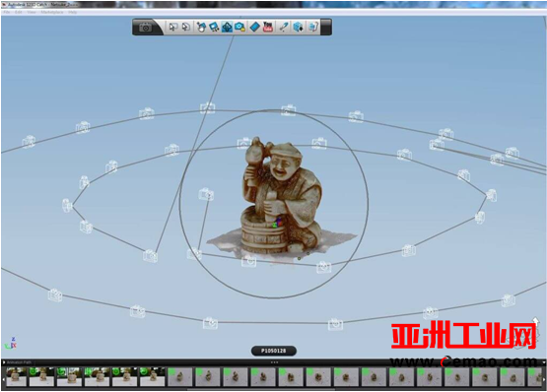The image size is (547, 392).
Task: Select the arrow selection tool in toolbar
Action: click(x=172, y=27)
